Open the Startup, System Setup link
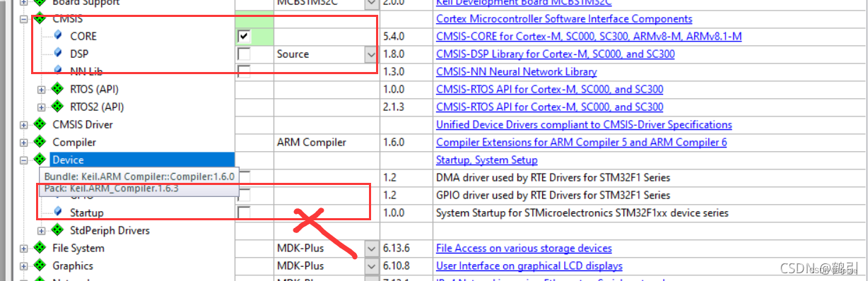The image size is (868, 281). coord(486,160)
